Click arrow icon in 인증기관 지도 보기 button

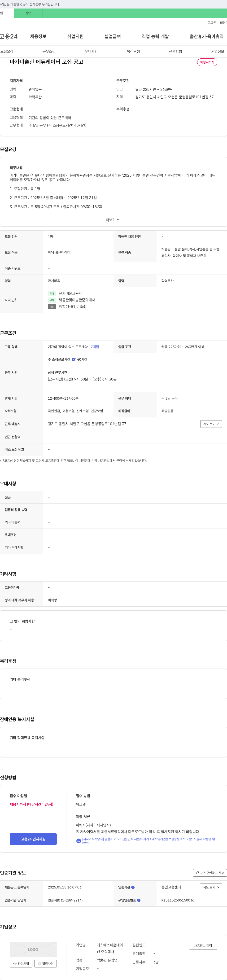218,887
